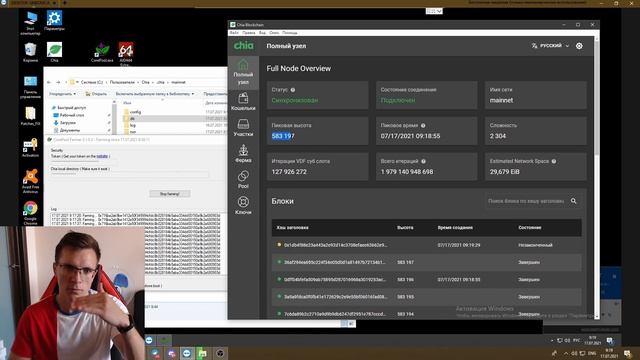Open the Pool sidebar section
This screenshot has width=640, height=360.
click(x=243, y=180)
